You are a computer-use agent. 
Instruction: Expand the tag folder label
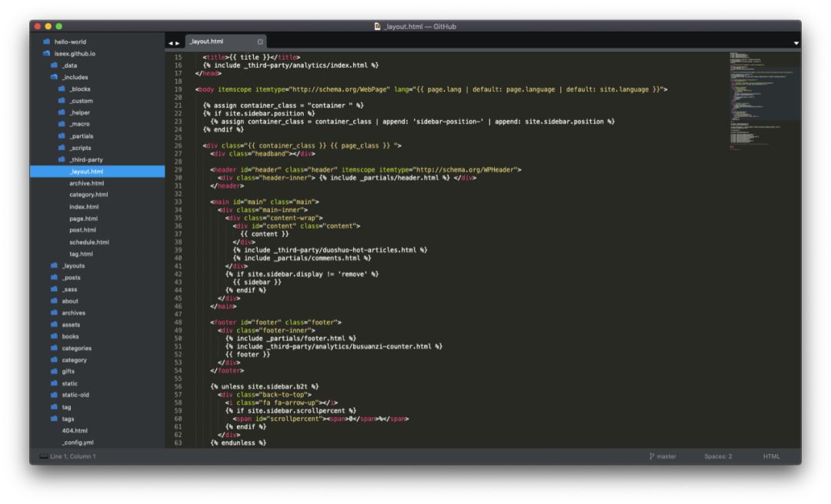click(x=66, y=407)
